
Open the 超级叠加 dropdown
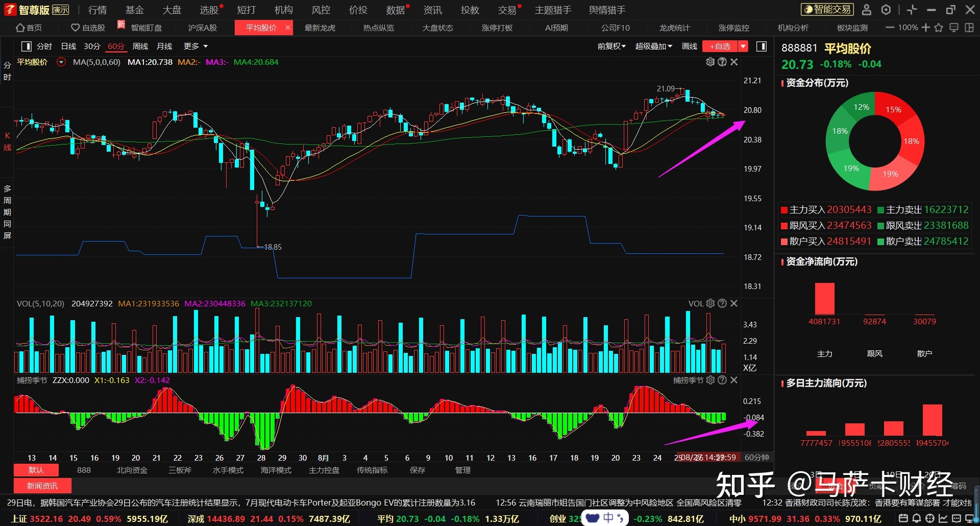tap(654, 46)
